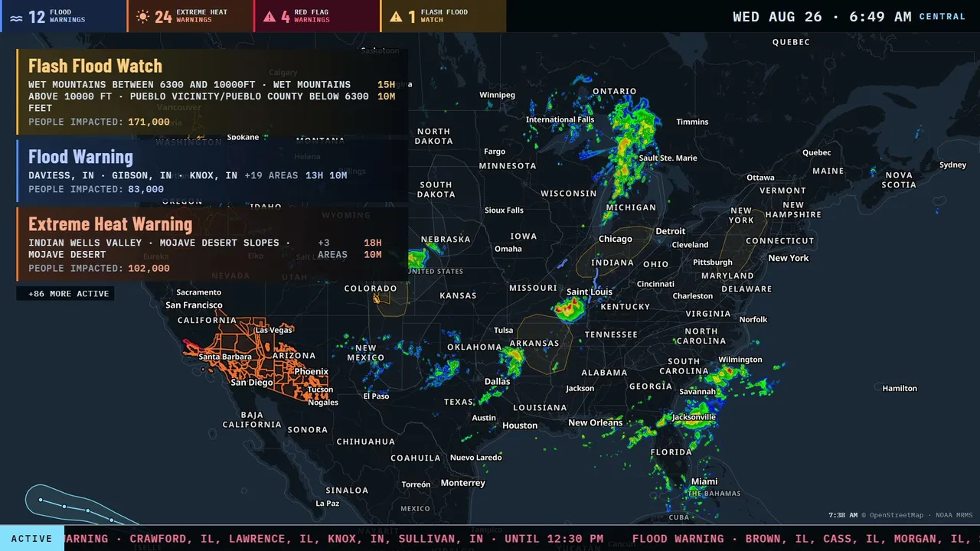
Task: Select the Extreme Heat Warning card heading
Action: [110, 224]
